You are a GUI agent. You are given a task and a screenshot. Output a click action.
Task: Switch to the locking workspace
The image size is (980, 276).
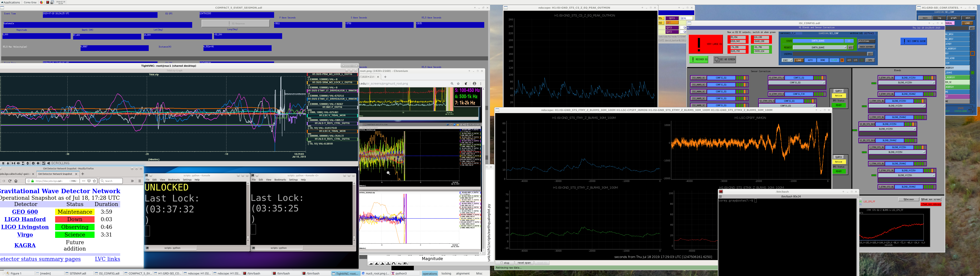click(x=446, y=273)
